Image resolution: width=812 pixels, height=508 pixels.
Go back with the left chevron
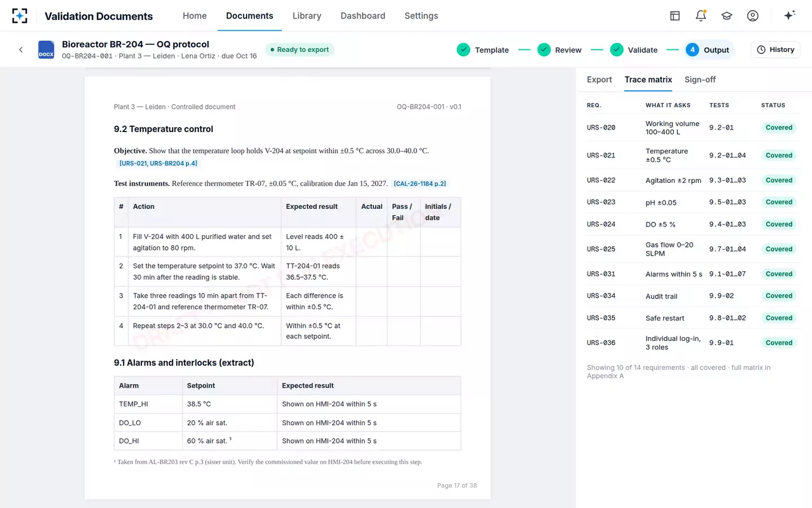(x=21, y=50)
